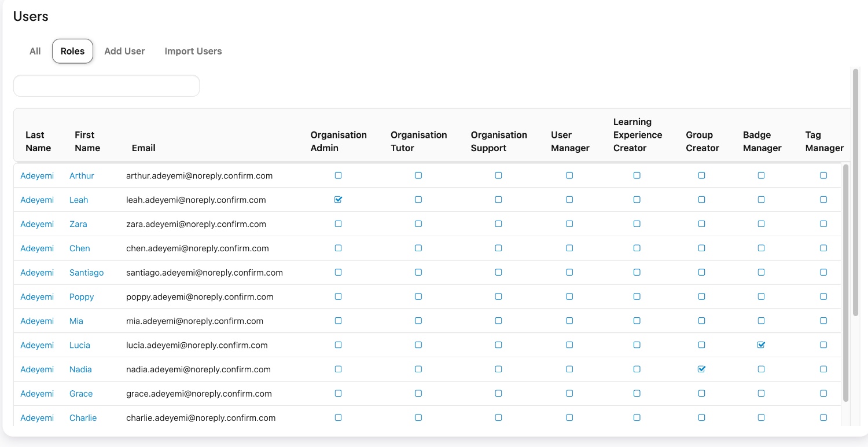This screenshot has height=447, width=868.
Task: Click the Email column header
Action: pos(144,148)
